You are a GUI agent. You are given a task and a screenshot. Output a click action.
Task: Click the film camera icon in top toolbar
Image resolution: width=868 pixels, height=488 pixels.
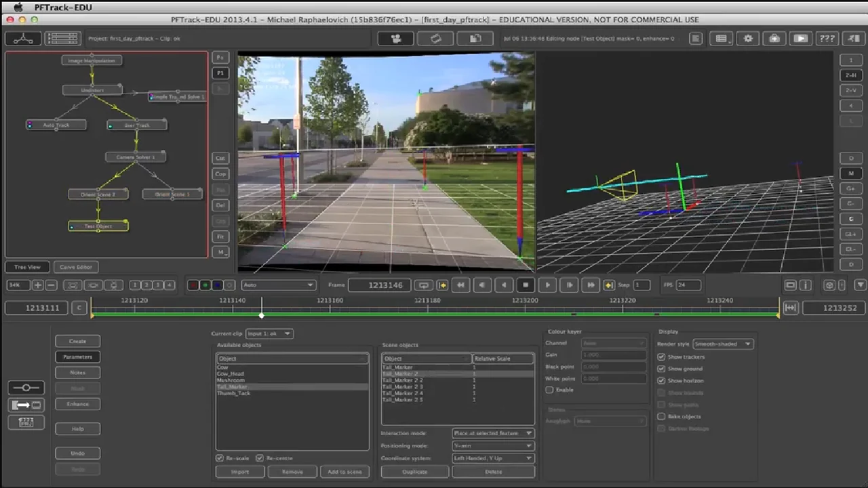pyautogui.click(x=397, y=39)
